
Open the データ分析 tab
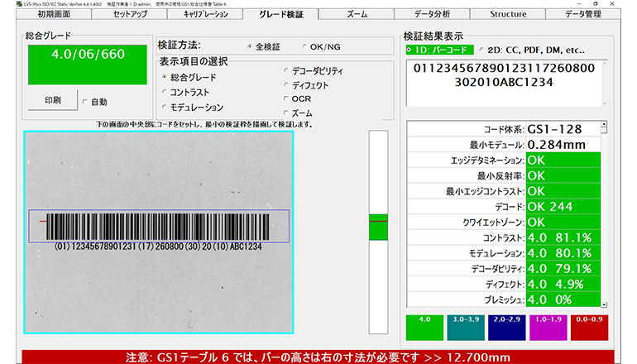coord(432,14)
